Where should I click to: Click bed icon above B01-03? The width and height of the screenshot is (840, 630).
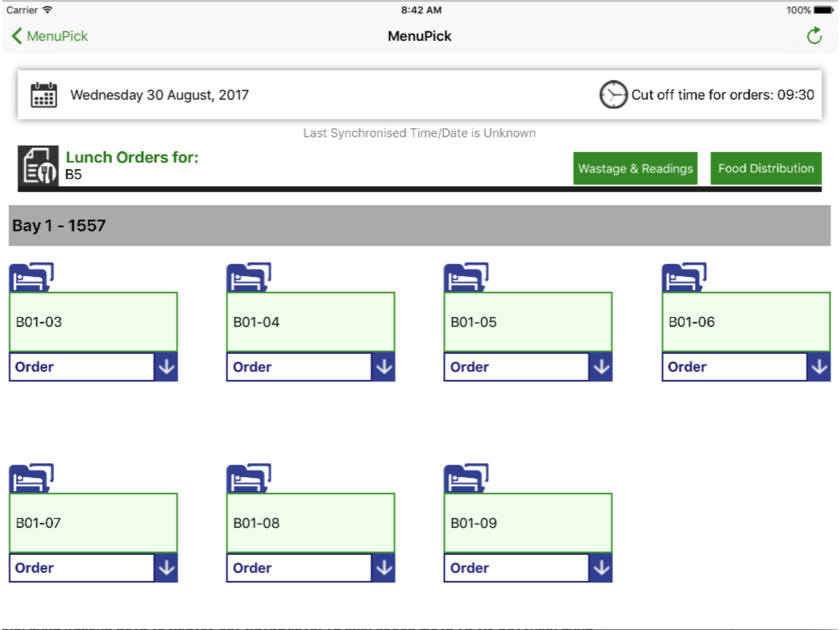(32, 277)
